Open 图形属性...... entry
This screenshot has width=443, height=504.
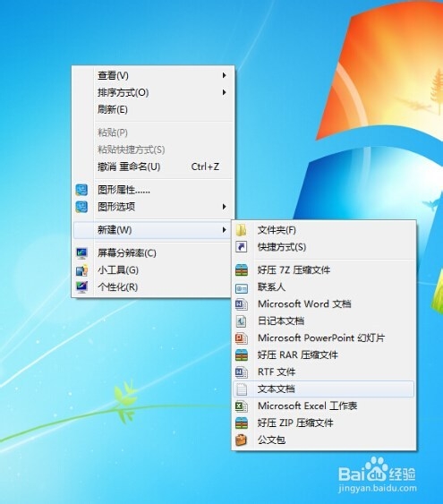coord(153,190)
